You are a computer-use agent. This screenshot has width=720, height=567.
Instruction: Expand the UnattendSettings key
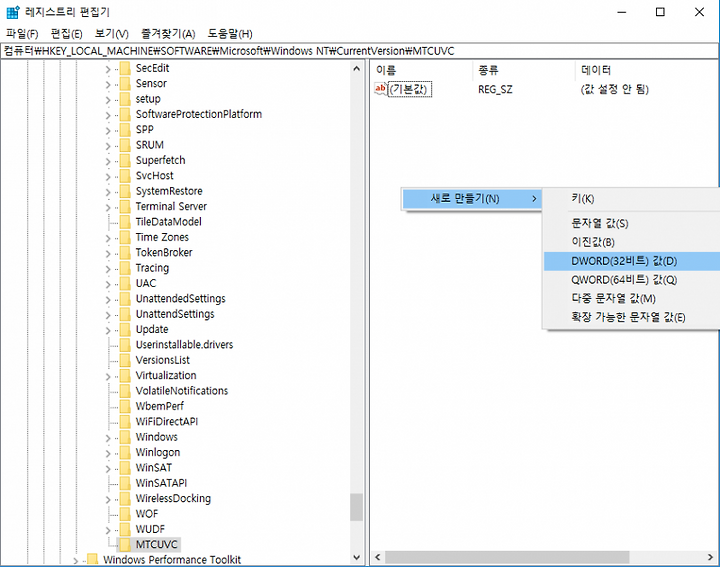(x=108, y=315)
